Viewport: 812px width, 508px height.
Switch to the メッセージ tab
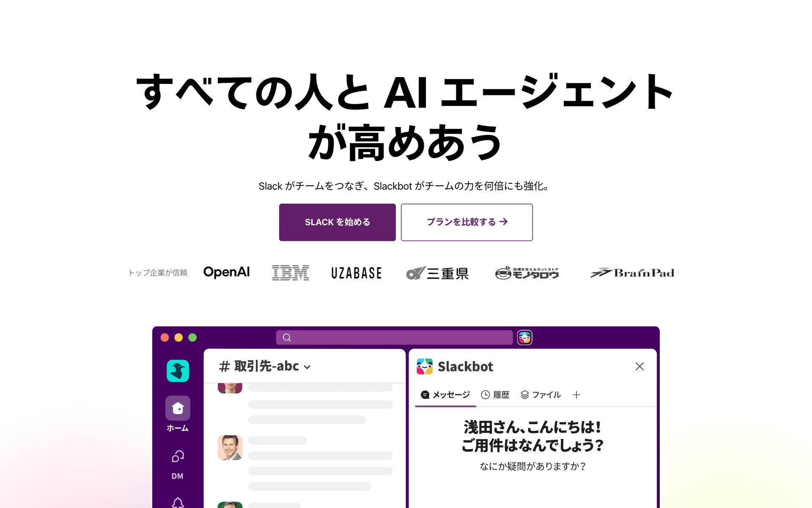[445, 395]
